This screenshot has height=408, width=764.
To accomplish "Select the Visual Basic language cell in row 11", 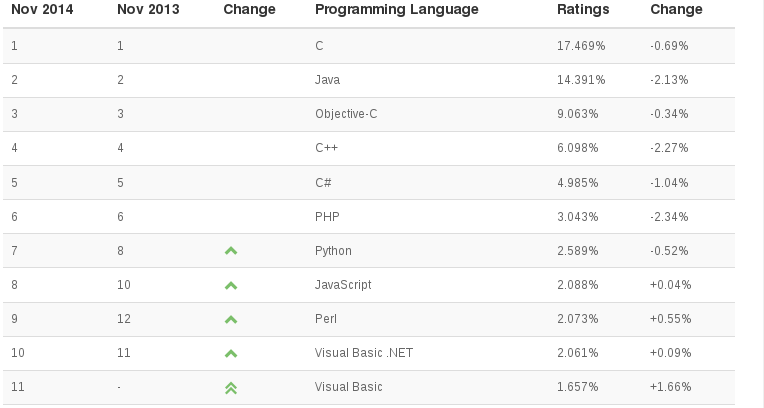I will (x=348, y=387).
